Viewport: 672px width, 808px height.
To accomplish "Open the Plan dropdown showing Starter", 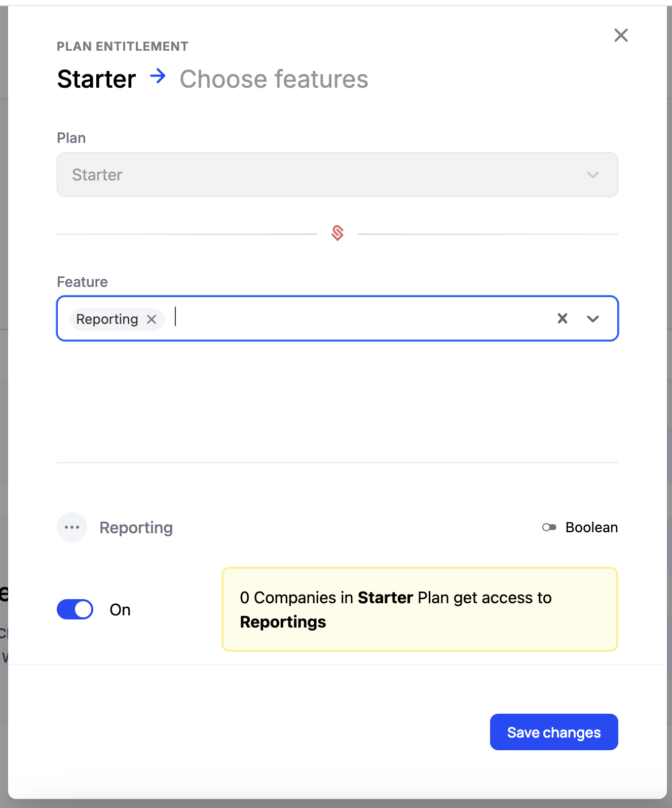I will 324,174.
